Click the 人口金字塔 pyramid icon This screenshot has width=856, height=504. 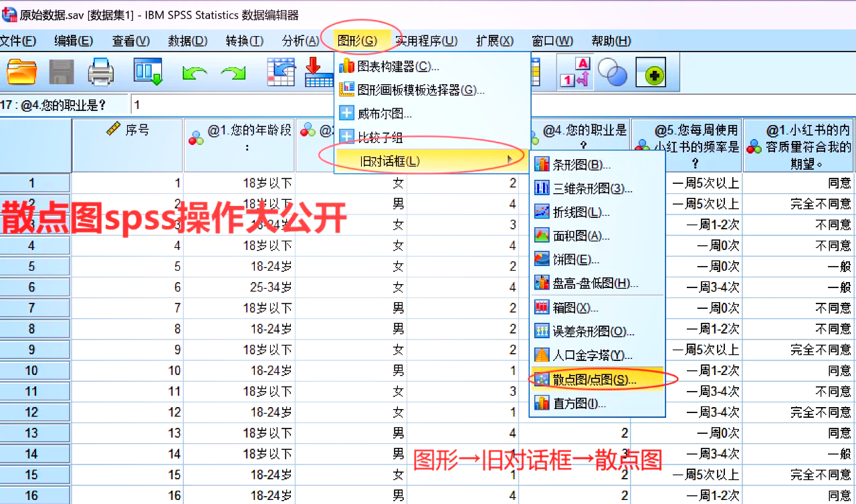point(542,355)
